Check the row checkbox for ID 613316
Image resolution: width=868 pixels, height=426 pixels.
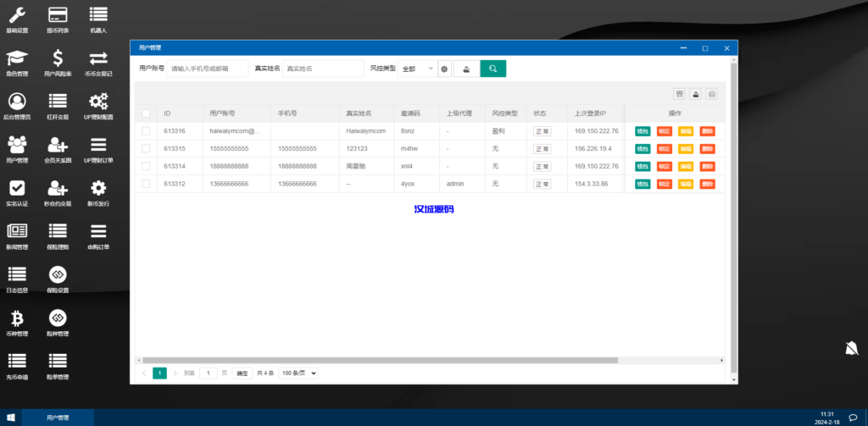[146, 131]
